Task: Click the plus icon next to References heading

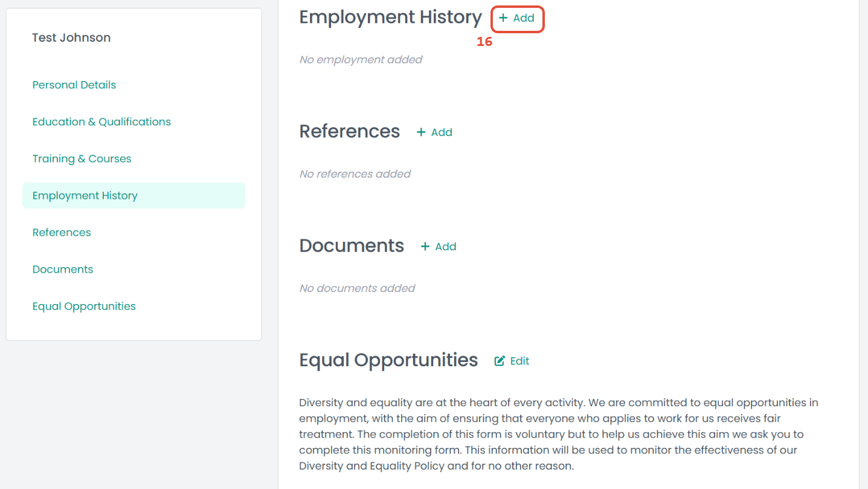Action: 422,132
